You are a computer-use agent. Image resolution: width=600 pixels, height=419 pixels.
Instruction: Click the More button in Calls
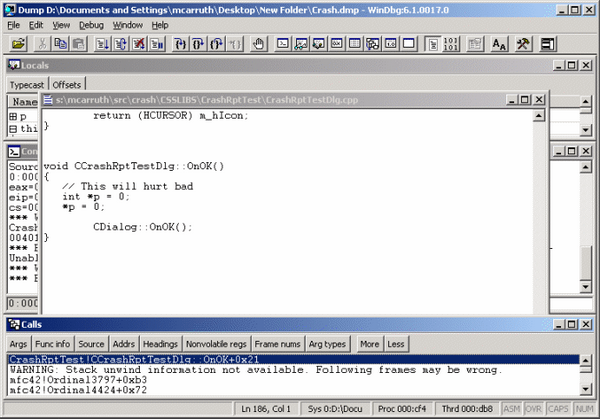[x=370, y=344]
